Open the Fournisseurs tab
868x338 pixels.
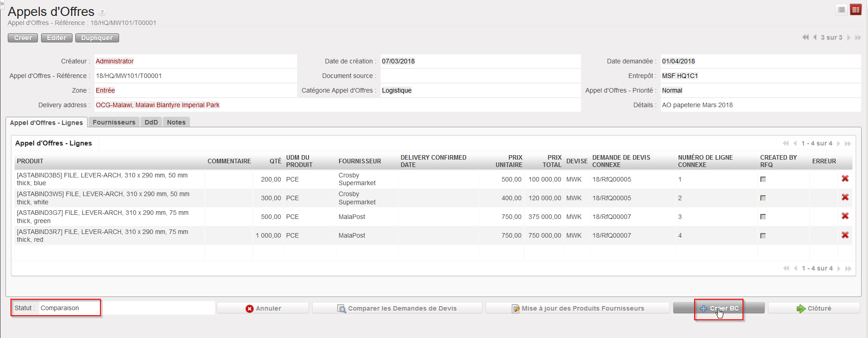click(x=114, y=122)
